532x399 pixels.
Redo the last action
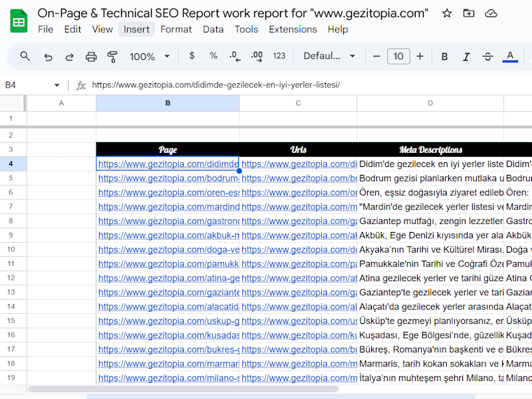(70, 57)
